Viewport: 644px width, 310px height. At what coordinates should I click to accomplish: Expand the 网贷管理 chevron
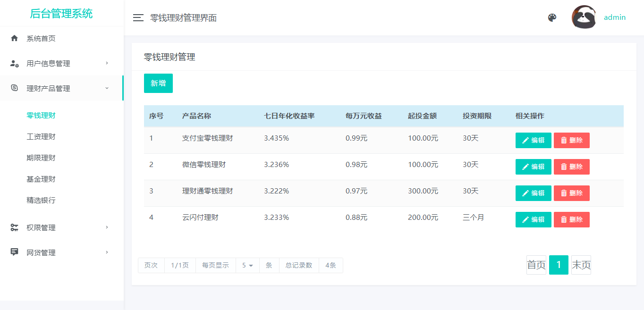tap(107, 252)
